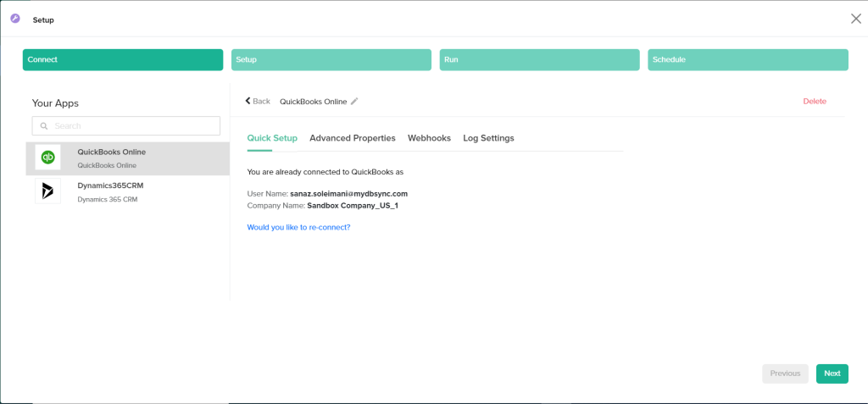Go back using the Back chevron
The height and width of the screenshot is (404, 868).
(x=258, y=102)
